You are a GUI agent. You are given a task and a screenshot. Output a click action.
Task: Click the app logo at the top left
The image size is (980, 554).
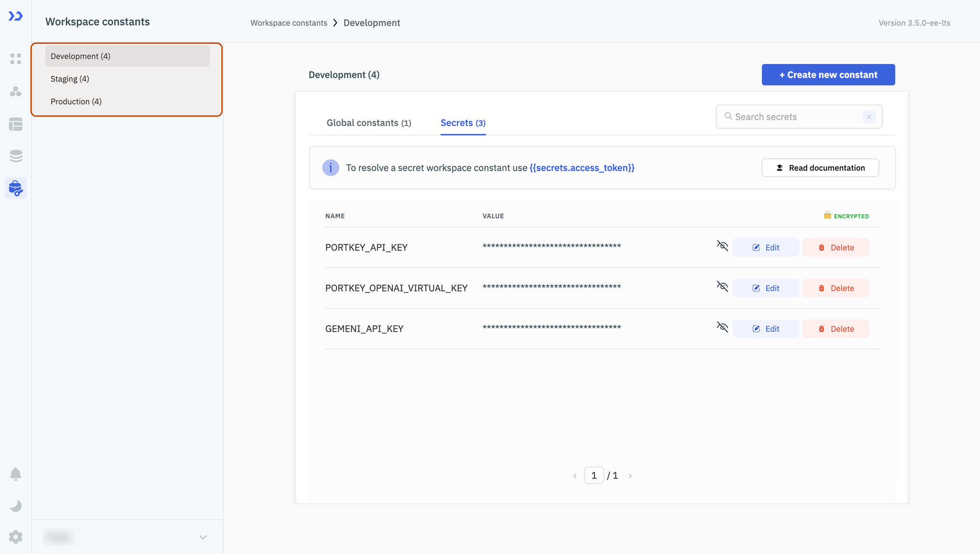[14, 16]
